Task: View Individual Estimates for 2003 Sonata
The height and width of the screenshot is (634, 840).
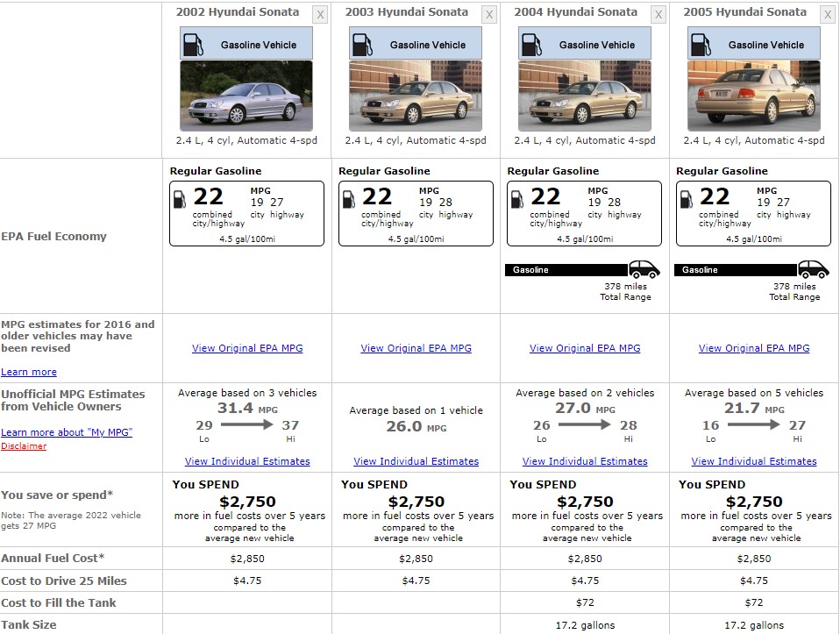Action: pyautogui.click(x=416, y=461)
